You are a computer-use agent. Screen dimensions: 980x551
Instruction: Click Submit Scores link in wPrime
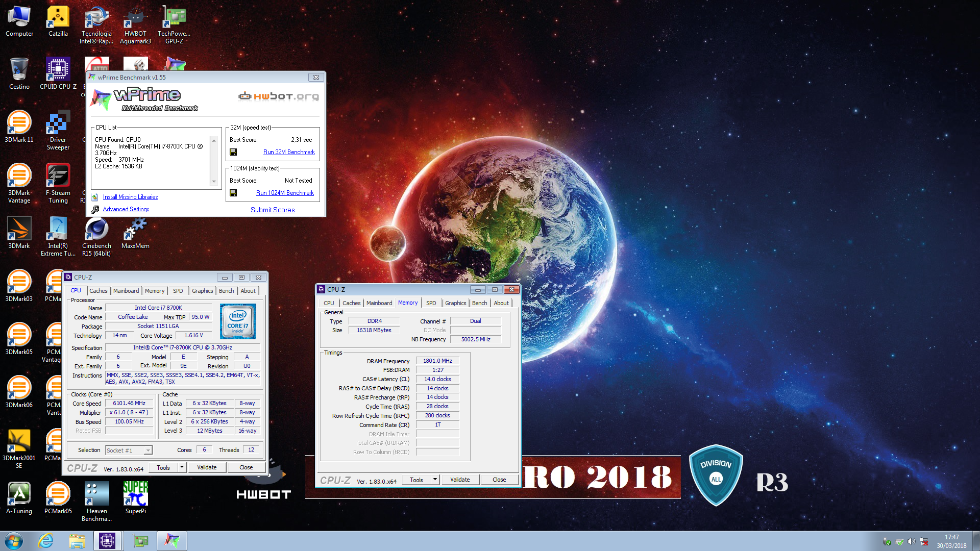(273, 210)
